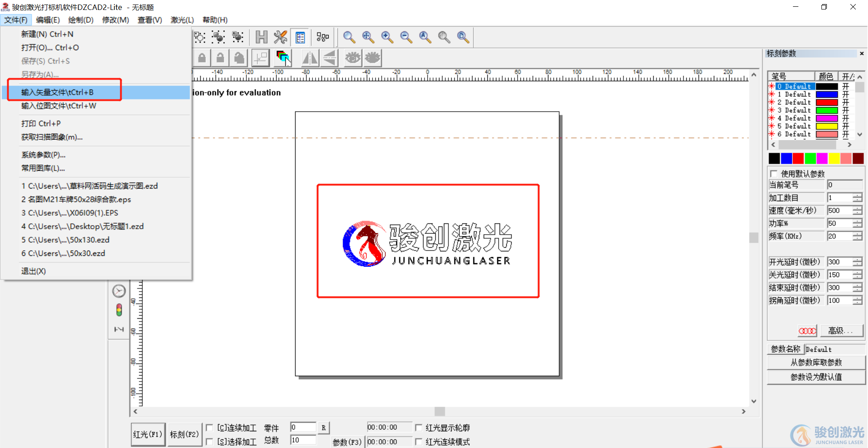The image size is (868, 448).
Task: Select the plain zoom magnifier tool
Action: 349,37
